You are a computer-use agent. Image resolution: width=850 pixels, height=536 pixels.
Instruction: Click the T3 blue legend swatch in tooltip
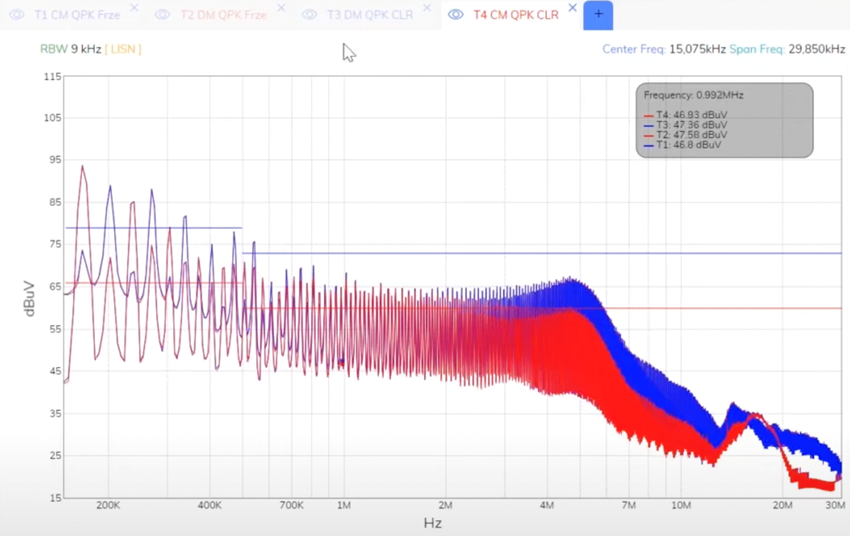(x=648, y=125)
